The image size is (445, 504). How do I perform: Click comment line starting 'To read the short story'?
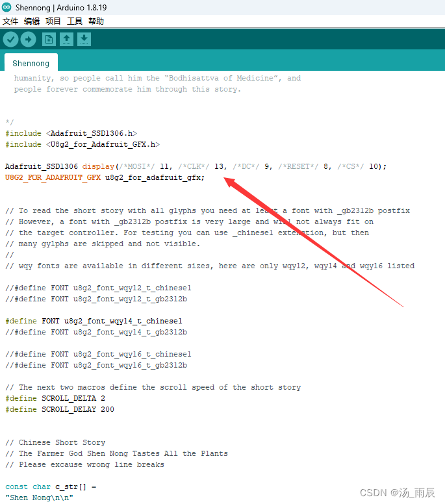(207, 211)
